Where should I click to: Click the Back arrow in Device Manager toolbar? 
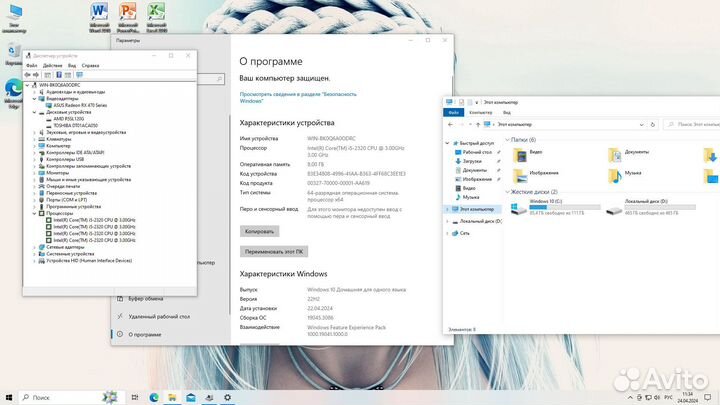coord(28,75)
